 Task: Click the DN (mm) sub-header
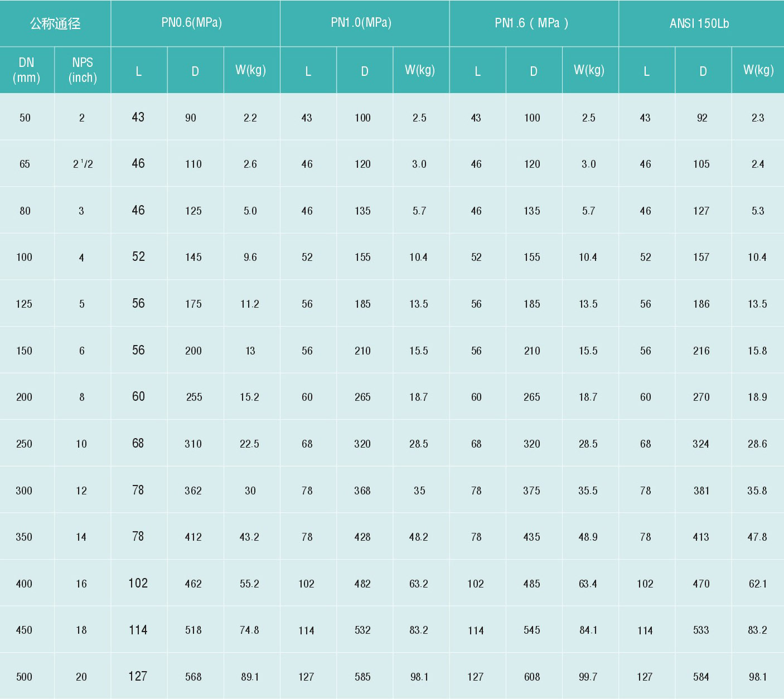click(x=26, y=70)
